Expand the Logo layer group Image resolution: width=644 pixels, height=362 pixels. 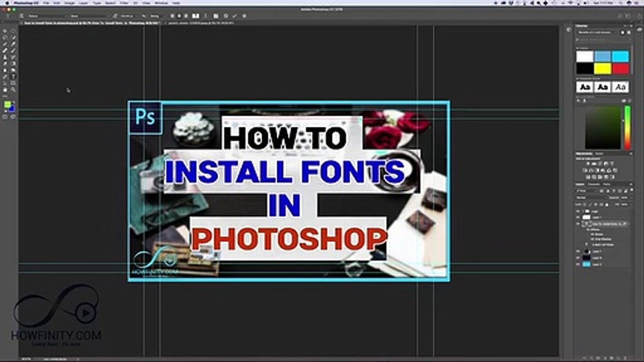pos(583,211)
